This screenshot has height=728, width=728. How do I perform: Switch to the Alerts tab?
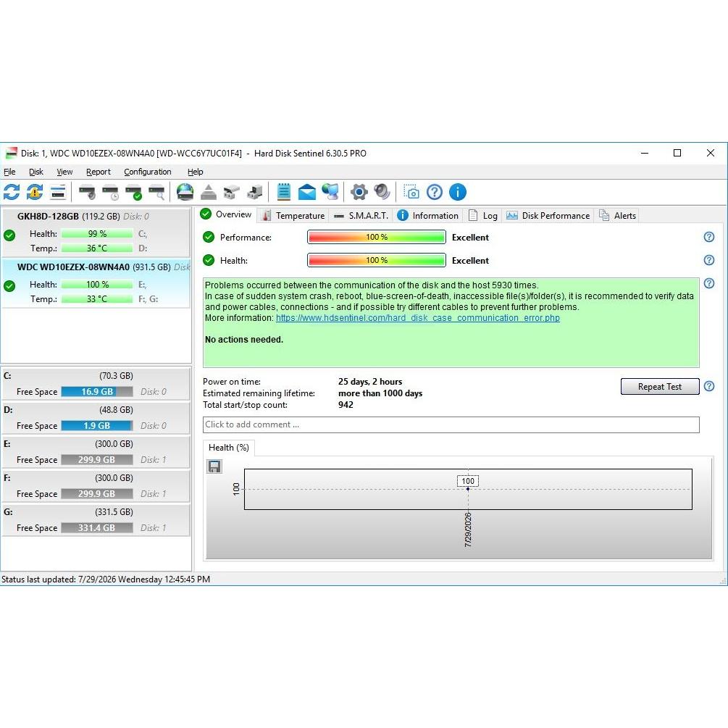617,215
